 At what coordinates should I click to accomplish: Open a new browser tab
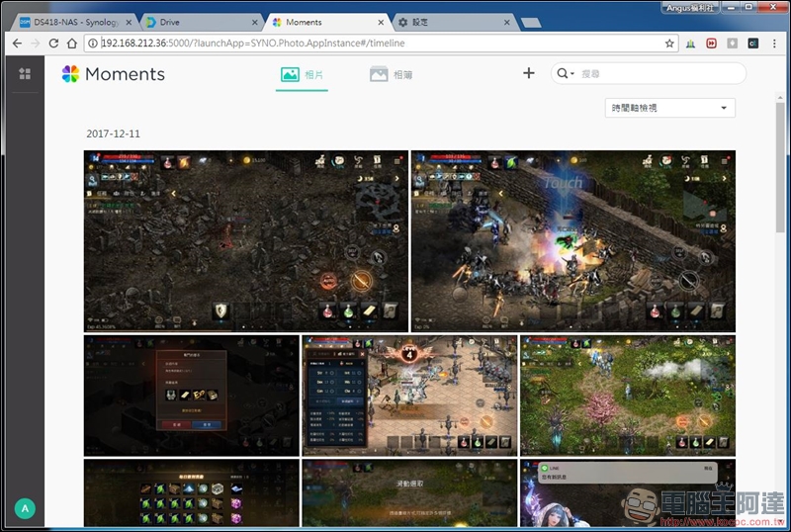(531, 23)
